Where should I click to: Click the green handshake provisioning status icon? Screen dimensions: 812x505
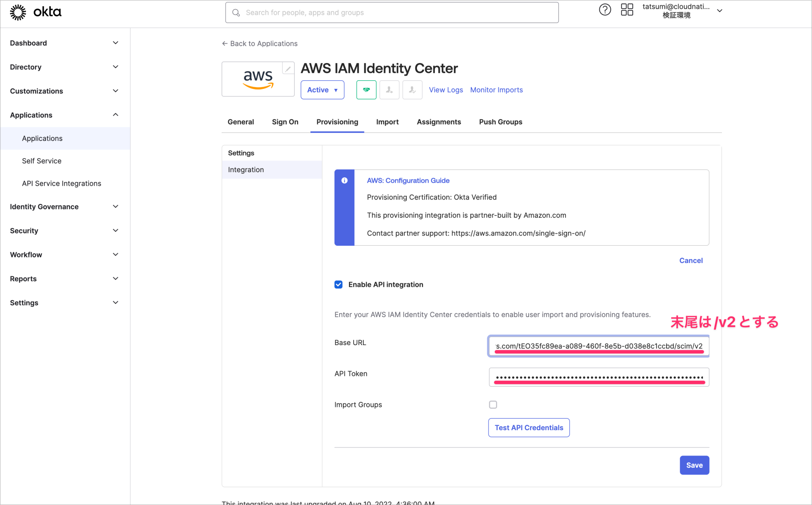pos(366,90)
